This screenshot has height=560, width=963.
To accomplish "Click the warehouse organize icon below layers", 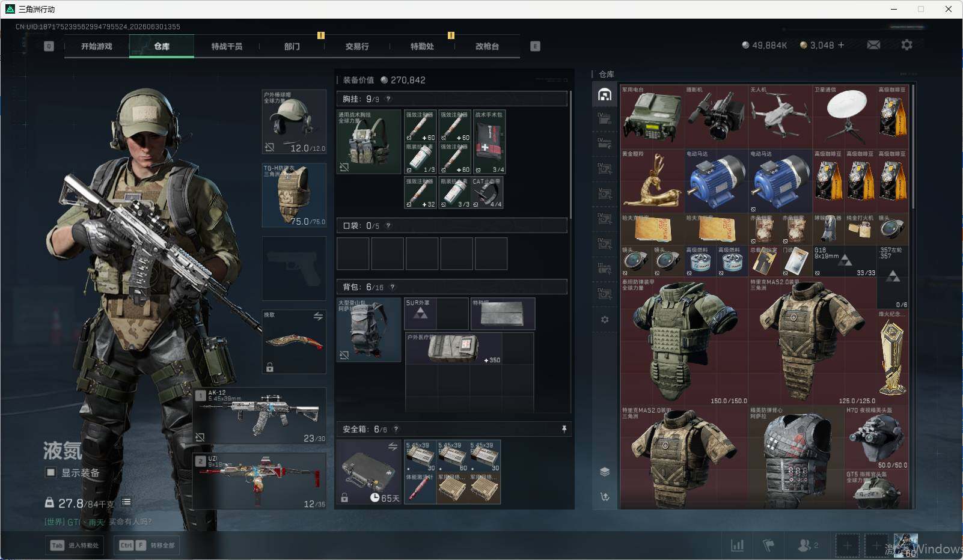I will pyautogui.click(x=605, y=496).
